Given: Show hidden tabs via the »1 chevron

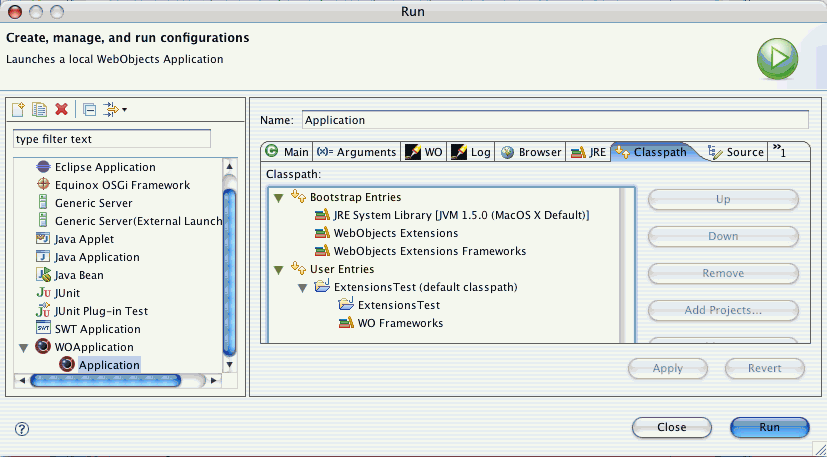Looking at the screenshot, I should 780,151.
